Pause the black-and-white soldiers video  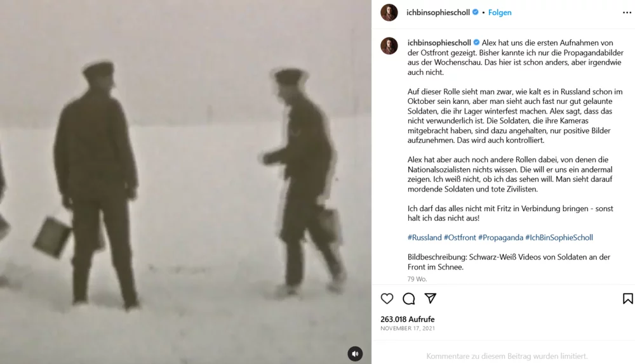185,182
